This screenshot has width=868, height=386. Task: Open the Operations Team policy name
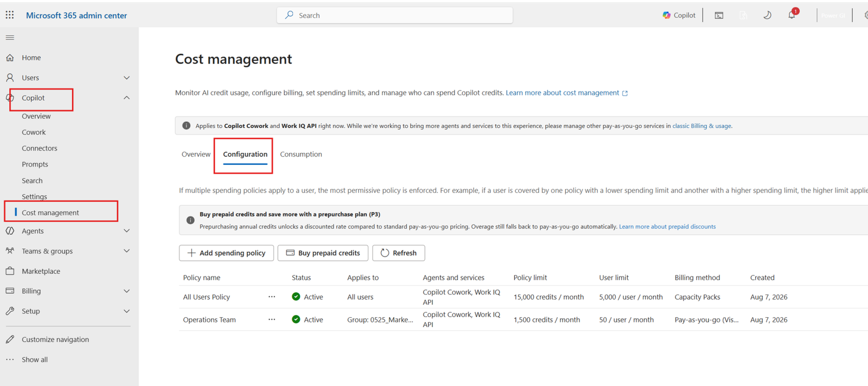click(209, 320)
